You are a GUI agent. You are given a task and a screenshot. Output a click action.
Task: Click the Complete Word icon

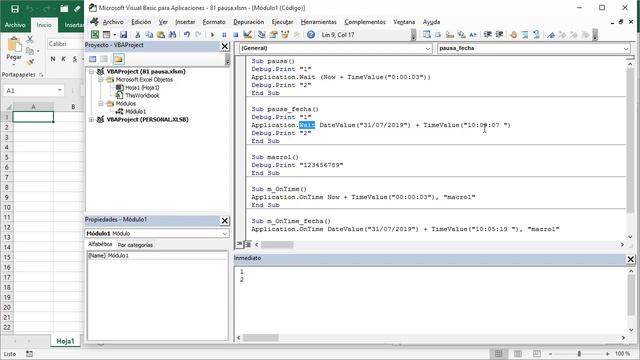[473, 35]
